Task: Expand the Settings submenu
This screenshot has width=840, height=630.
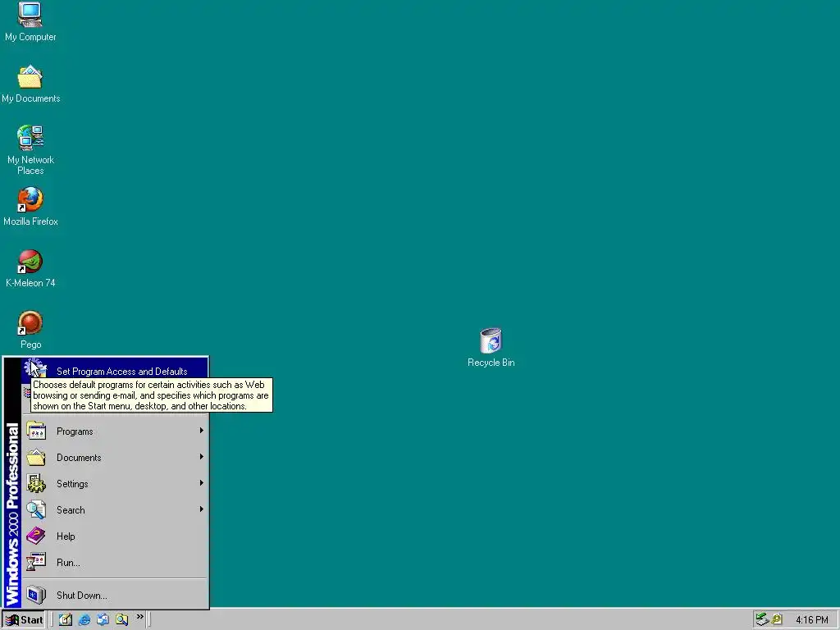Action: (x=115, y=484)
